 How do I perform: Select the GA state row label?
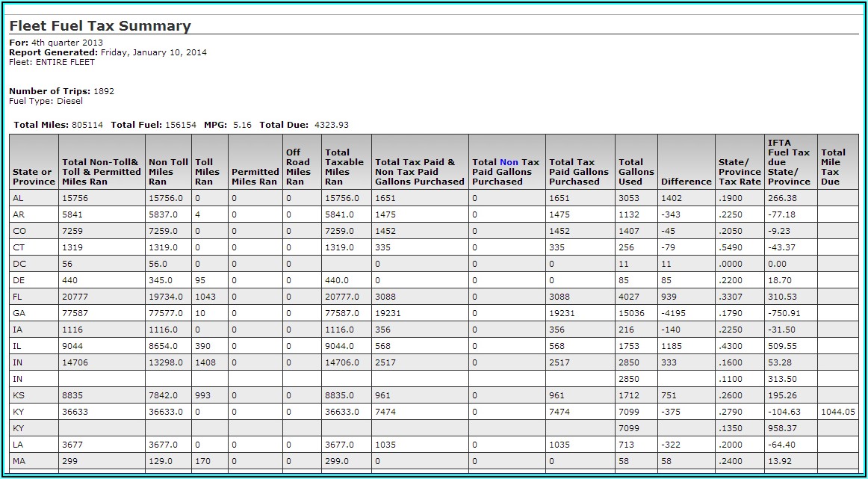pyautogui.click(x=19, y=313)
